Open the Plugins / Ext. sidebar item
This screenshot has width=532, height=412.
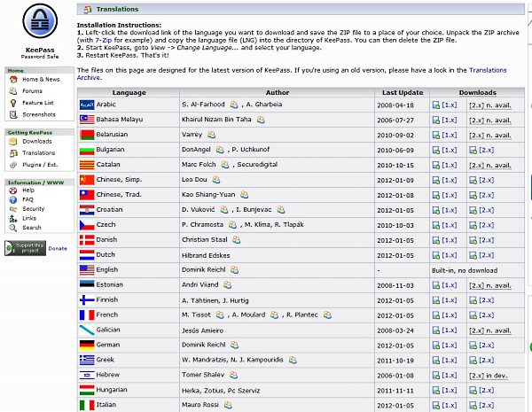[41, 164]
